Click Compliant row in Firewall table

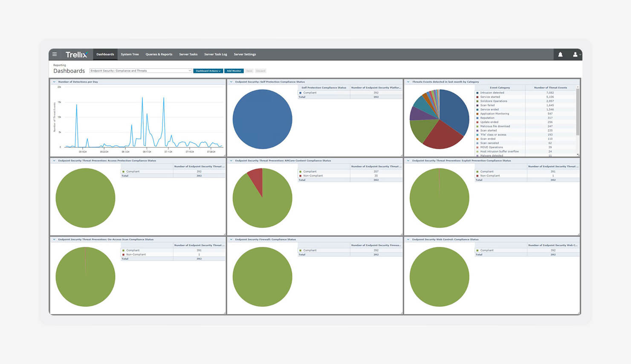pos(350,250)
